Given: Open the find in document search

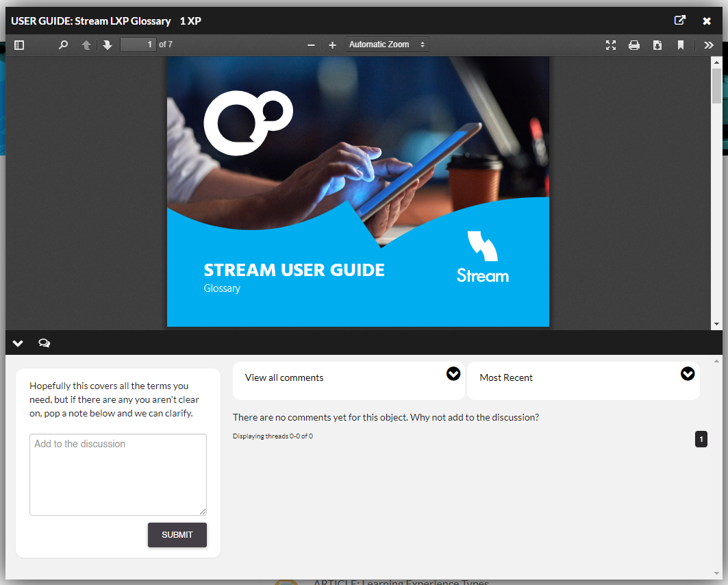Looking at the screenshot, I should click(64, 45).
